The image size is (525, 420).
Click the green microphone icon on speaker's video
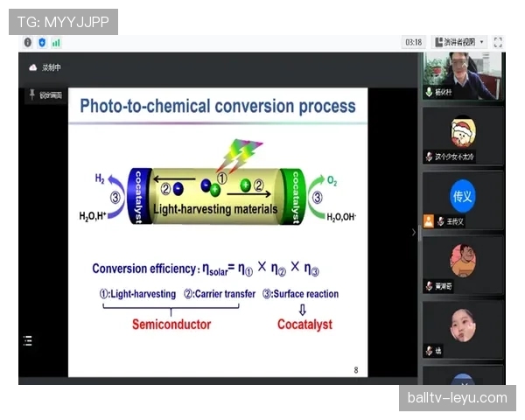[429, 91]
